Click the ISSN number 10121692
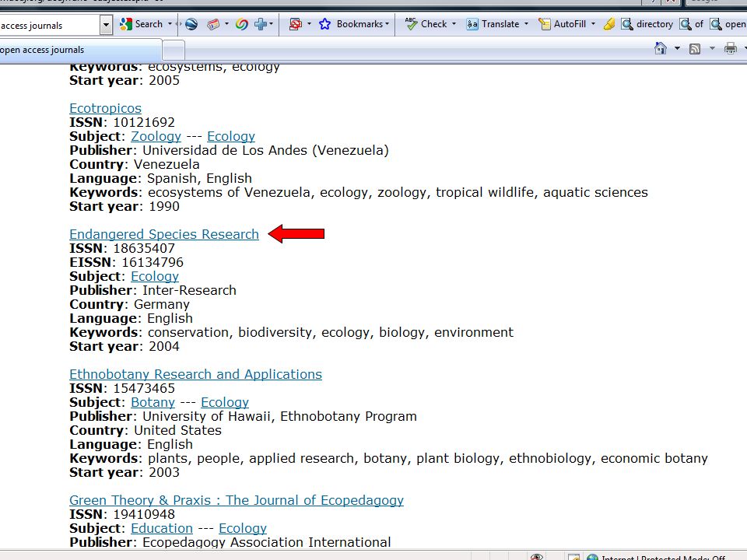Screen dimensions: 747x560 point(144,122)
